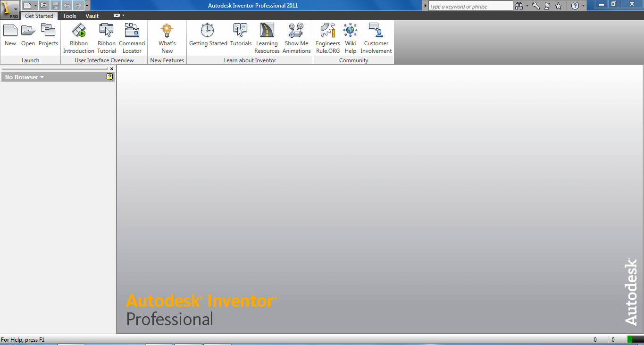The width and height of the screenshot is (644, 345).
Task: Start the Ribbon Tutorial
Action: [x=107, y=39]
